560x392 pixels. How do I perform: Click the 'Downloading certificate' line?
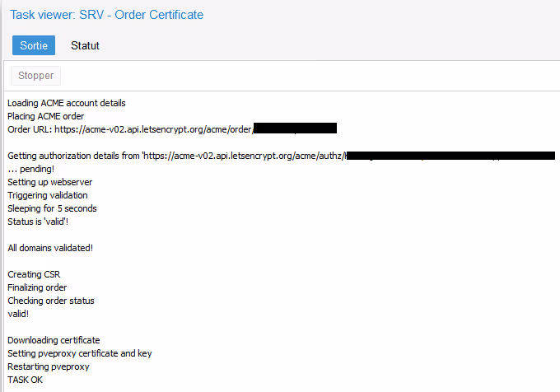click(54, 340)
